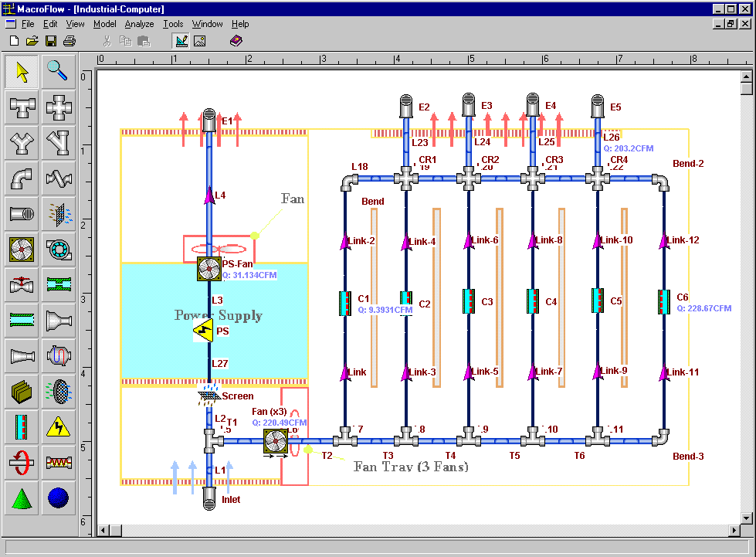The height and width of the screenshot is (557, 756).
Task: Pick the T-junction pipe component
Action: 22,108
